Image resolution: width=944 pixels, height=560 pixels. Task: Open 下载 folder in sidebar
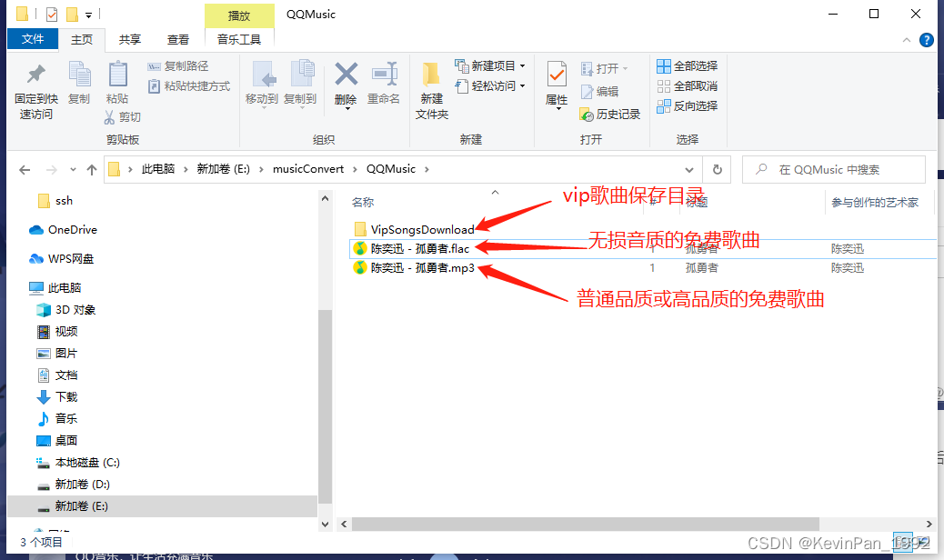pos(57,397)
